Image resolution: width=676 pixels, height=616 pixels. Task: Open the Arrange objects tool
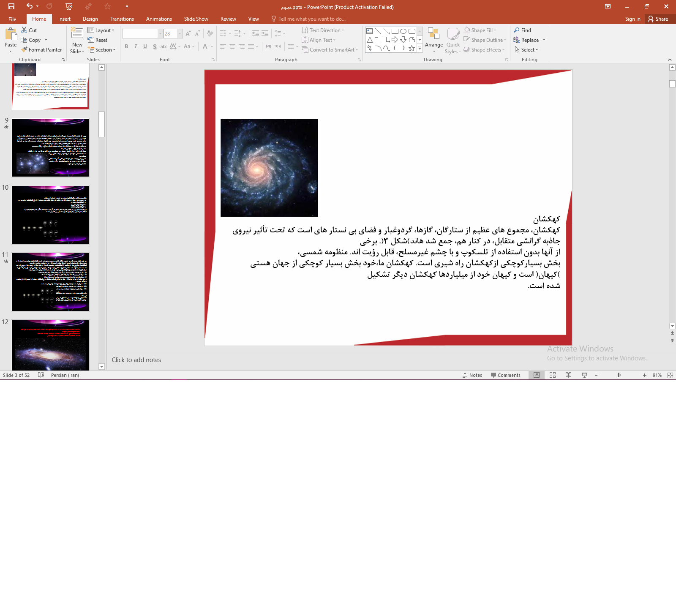[433, 40]
